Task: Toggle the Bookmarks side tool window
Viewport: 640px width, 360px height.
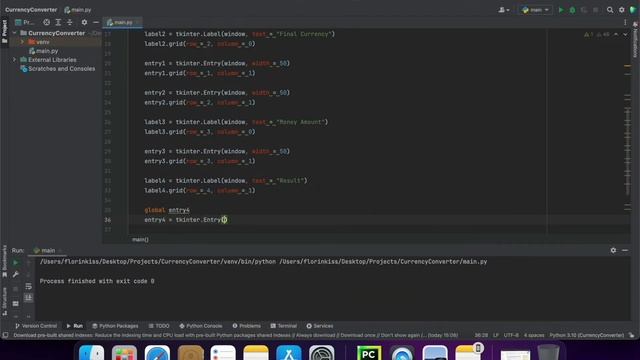Action: [4, 262]
